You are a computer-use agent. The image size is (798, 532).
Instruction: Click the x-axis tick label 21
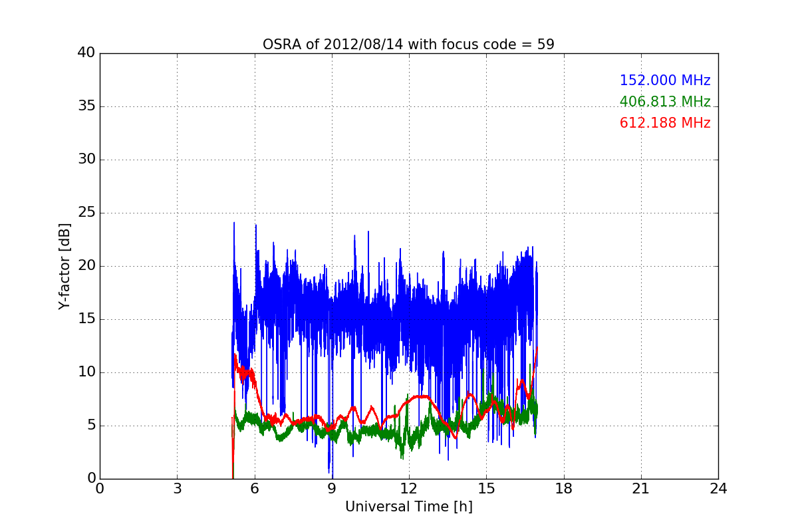point(641,488)
